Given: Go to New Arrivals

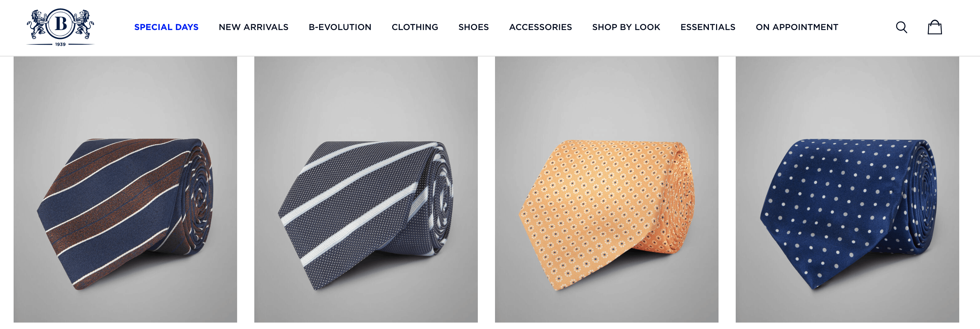Looking at the screenshot, I should pyautogui.click(x=253, y=27).
